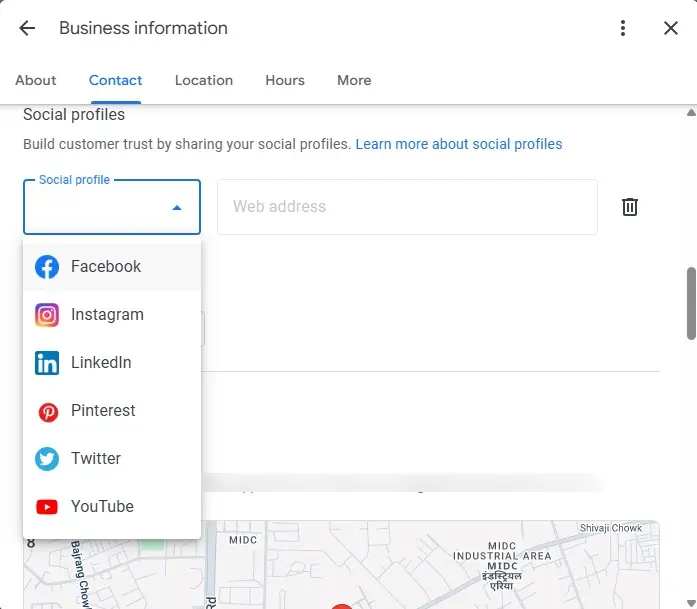Click the LinkedIn logo icon
Viewport: 697px width, 609px height.
(x=47, y=363)
